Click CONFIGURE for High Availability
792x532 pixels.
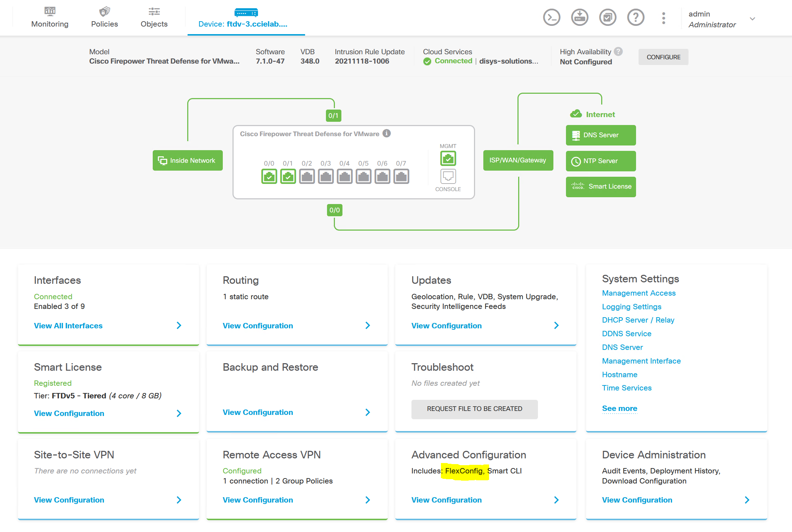[663, 57]
